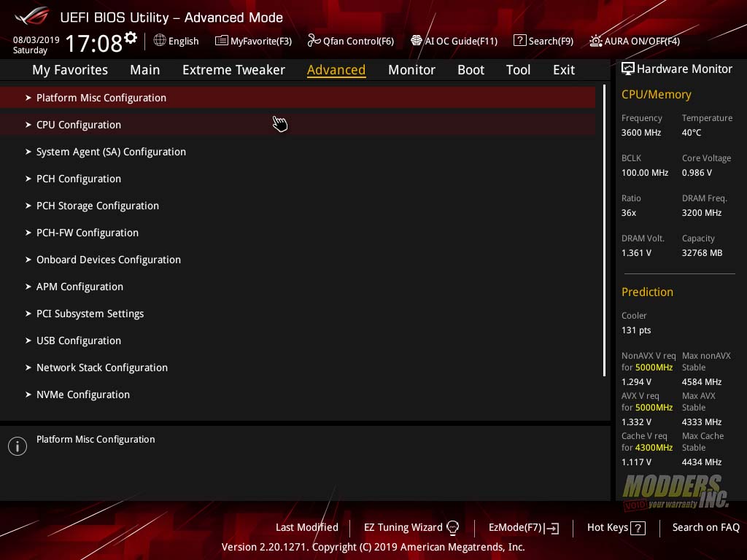Go to the Monitor tab
Viewport: 747px width, 560px height.
(x=411, y=70)
